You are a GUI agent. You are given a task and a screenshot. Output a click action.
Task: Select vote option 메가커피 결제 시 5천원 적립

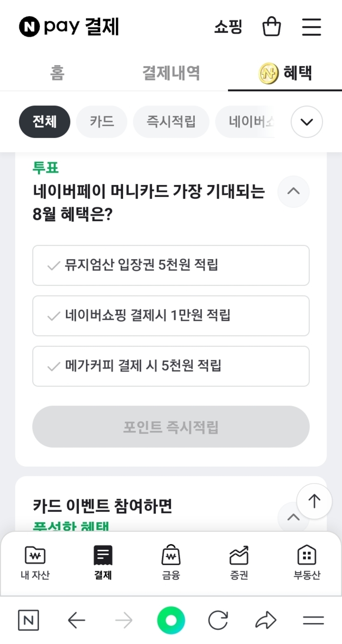tap(171, 366)
